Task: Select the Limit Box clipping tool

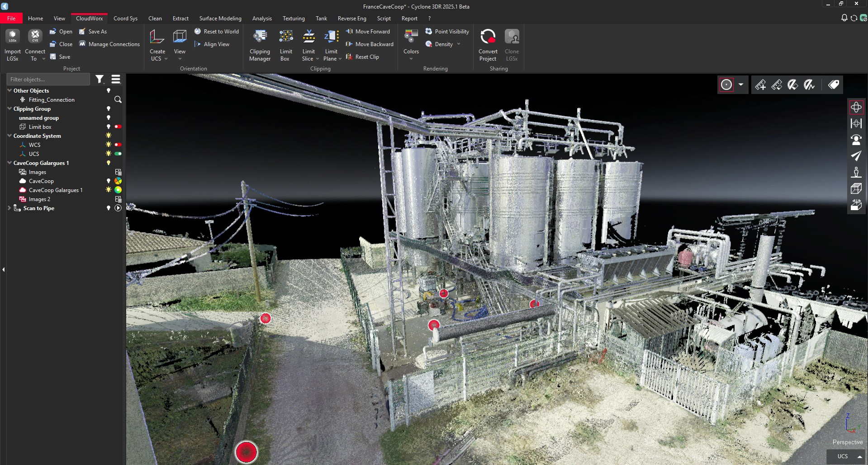Action: (285, 44)
